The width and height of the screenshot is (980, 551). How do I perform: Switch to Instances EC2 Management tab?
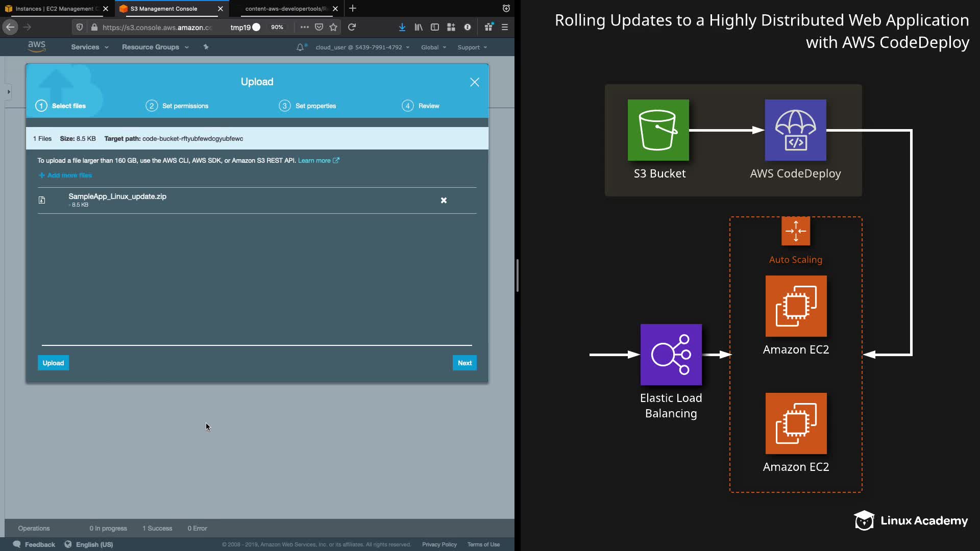click(x=54, y=9)
